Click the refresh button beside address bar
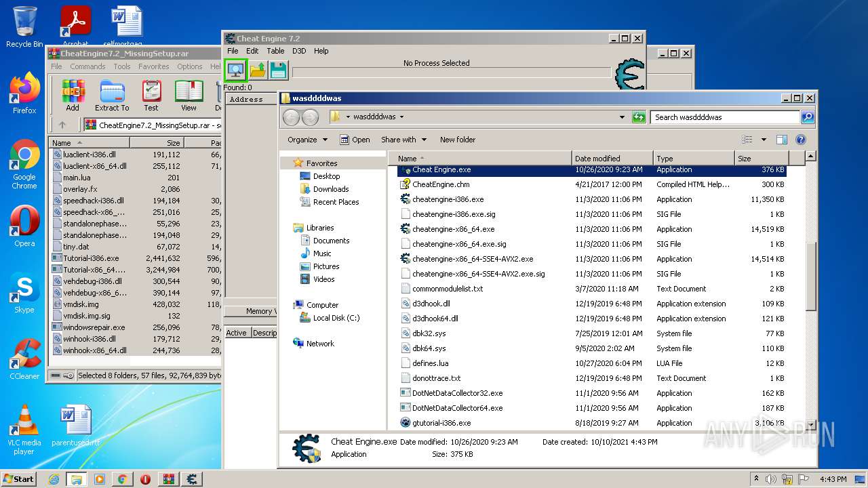 [x=639, y=117]
